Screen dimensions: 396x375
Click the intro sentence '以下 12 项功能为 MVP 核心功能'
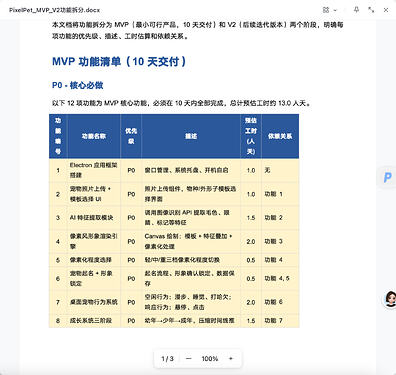pos(100,103)
